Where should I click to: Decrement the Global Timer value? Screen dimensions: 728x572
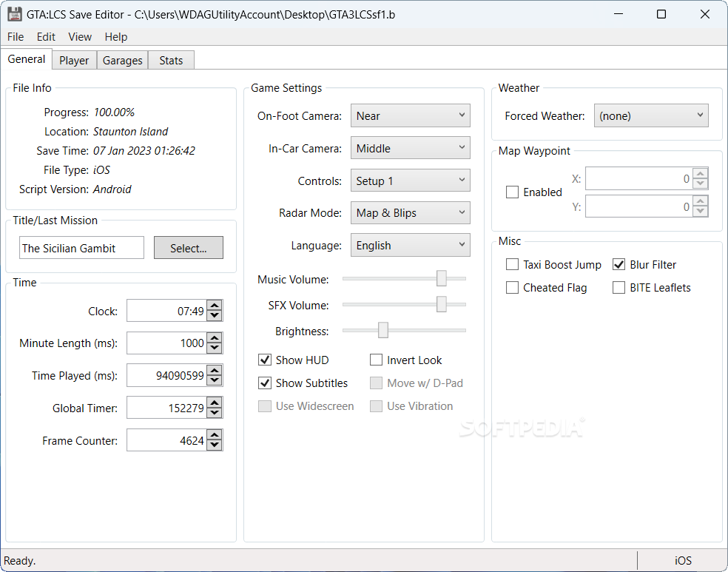coord(215,412)
